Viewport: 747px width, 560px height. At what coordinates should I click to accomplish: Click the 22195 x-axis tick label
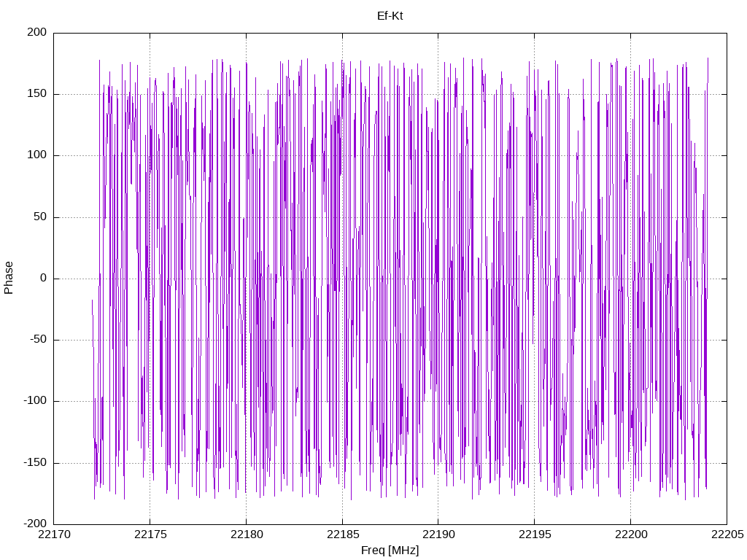535,534
